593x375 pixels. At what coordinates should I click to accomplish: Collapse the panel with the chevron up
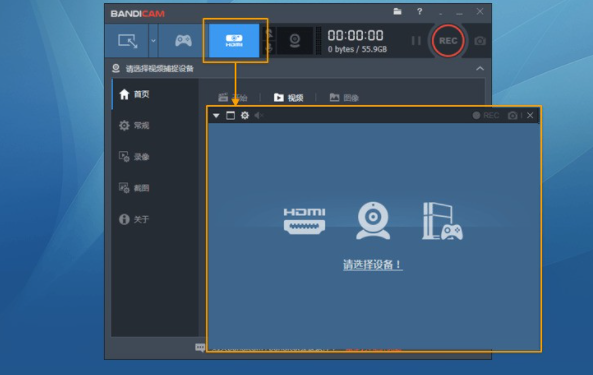pyautogui.click(x=480, y=68)
